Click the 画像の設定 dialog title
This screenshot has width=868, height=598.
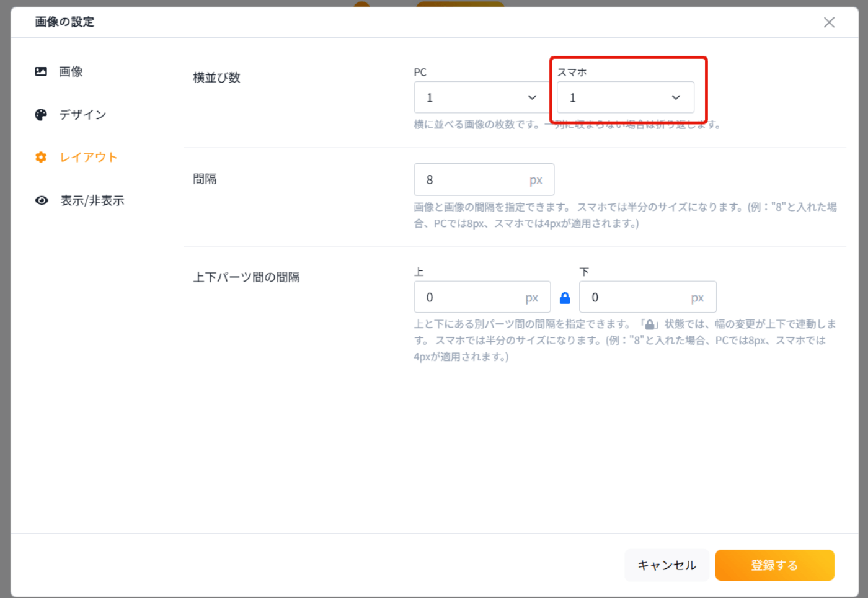click(x=64, y=22)
